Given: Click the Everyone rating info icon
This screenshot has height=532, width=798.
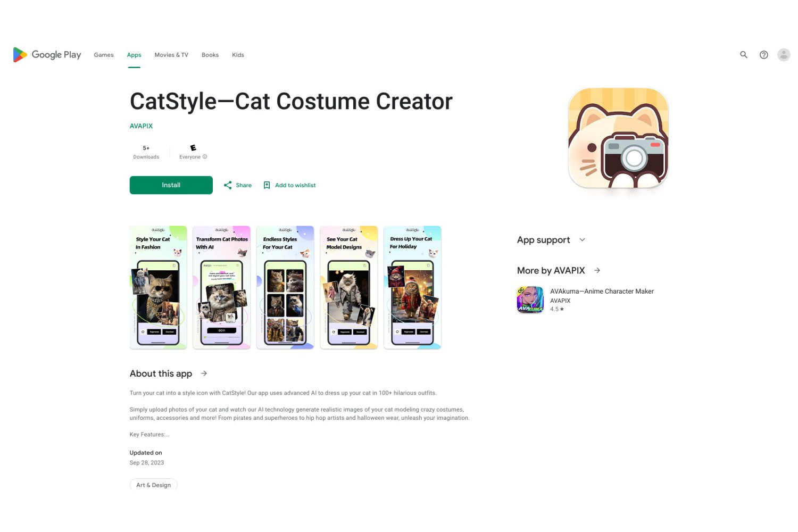Looking at the screenshot, I should 205,157.
